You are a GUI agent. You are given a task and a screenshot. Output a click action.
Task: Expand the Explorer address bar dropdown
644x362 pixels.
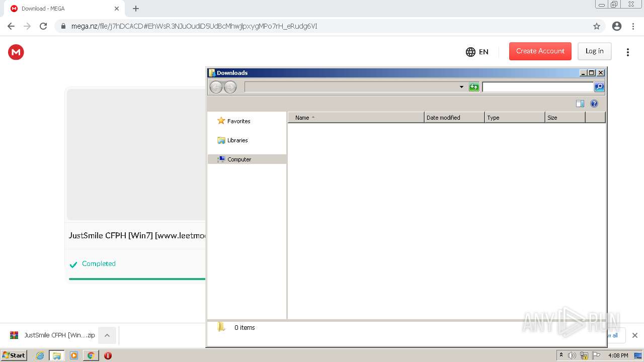pos(461,87)
